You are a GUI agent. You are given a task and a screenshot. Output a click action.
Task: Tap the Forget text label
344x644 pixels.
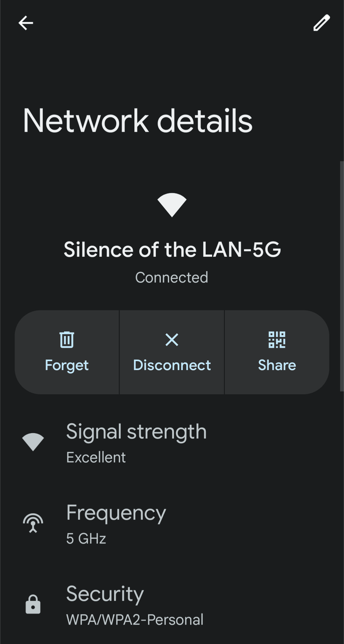point(67,365)
